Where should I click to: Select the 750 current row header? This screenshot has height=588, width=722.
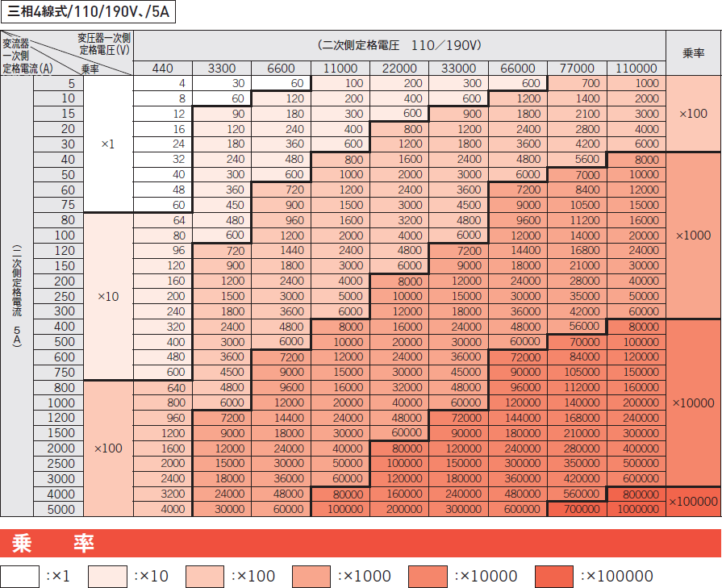59,372
